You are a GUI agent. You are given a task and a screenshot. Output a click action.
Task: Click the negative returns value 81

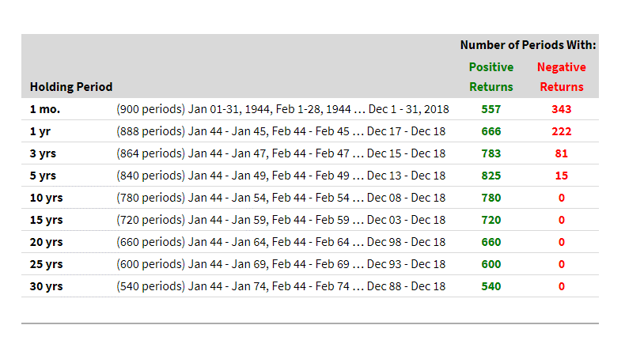(x=562, y=153)
